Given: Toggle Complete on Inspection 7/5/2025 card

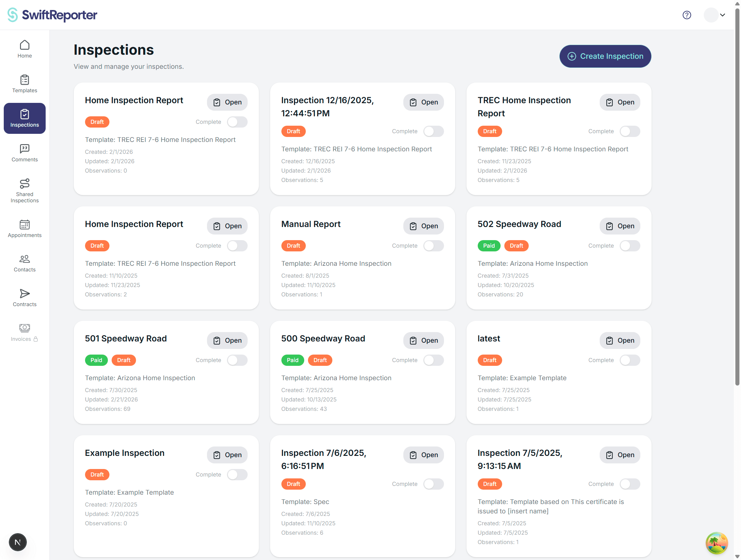Looking at the screenshot, I should (x=630, y=484).
